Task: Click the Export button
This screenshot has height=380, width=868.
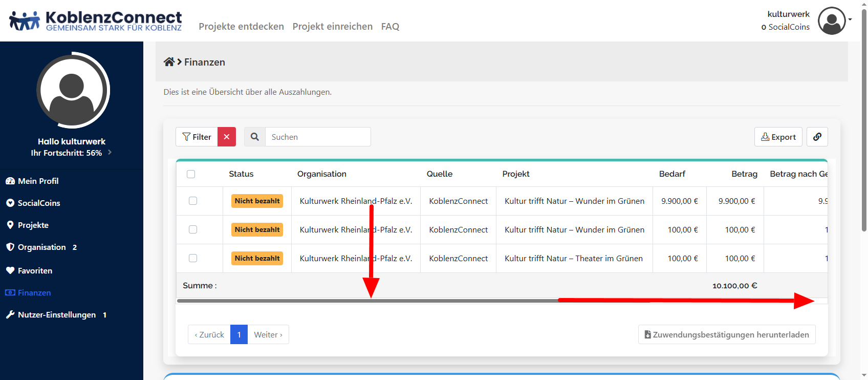Action: tap(778, 137)
